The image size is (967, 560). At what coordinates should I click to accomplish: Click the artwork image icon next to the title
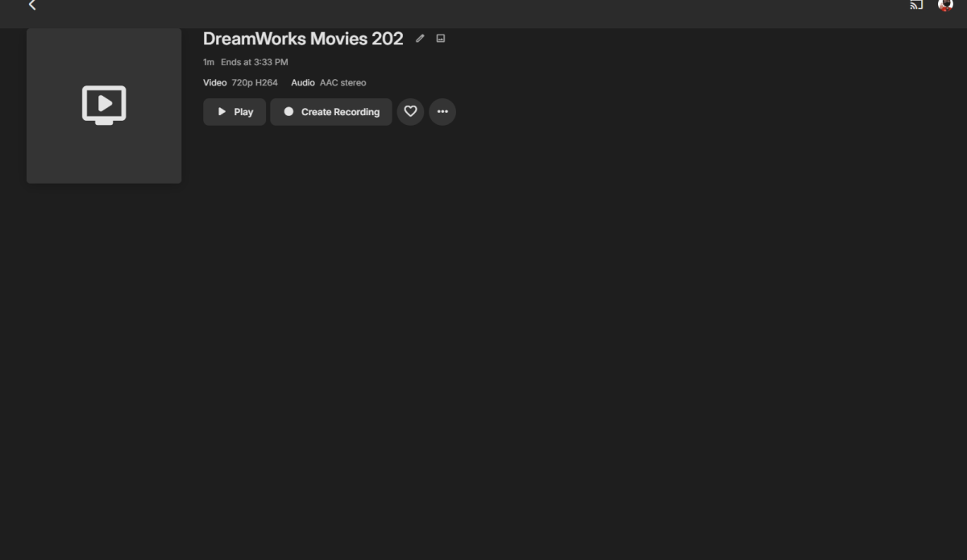(x=439, y=38)
